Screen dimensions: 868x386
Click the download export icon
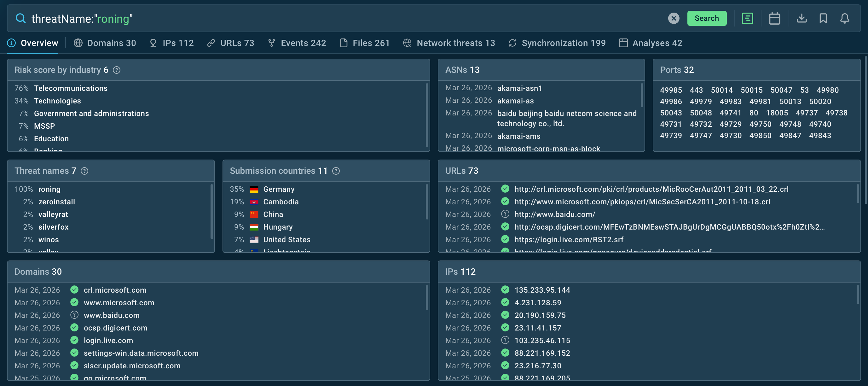pyautogui.click(x=802, y=19)
